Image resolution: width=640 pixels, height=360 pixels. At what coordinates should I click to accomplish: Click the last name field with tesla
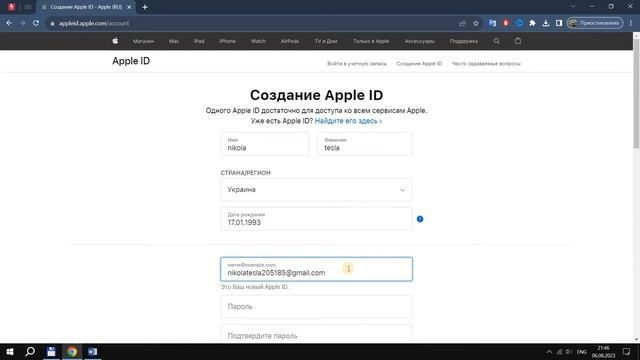click(x=365, y=144)
